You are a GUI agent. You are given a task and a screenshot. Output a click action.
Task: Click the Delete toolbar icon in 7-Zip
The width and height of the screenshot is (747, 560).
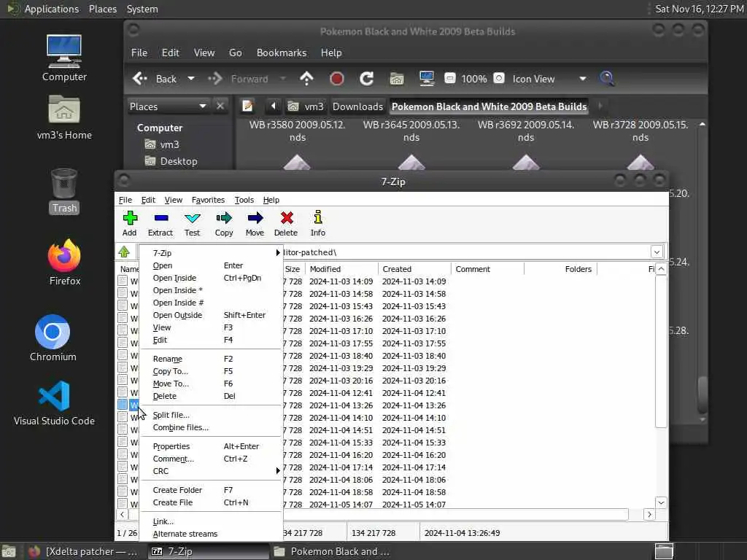tap(286, 224)
